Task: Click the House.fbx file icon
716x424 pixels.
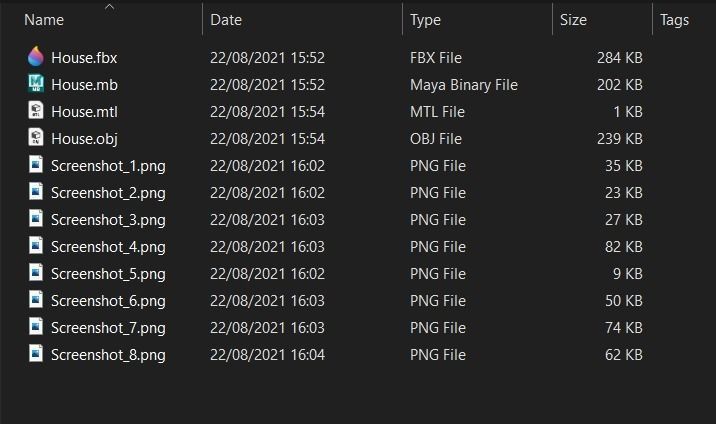Action: [37, 58]
